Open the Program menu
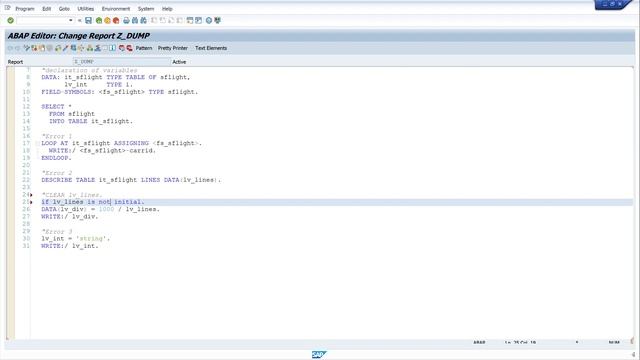The height and width of the screenshot is (360, 640). tap(25, 9)
